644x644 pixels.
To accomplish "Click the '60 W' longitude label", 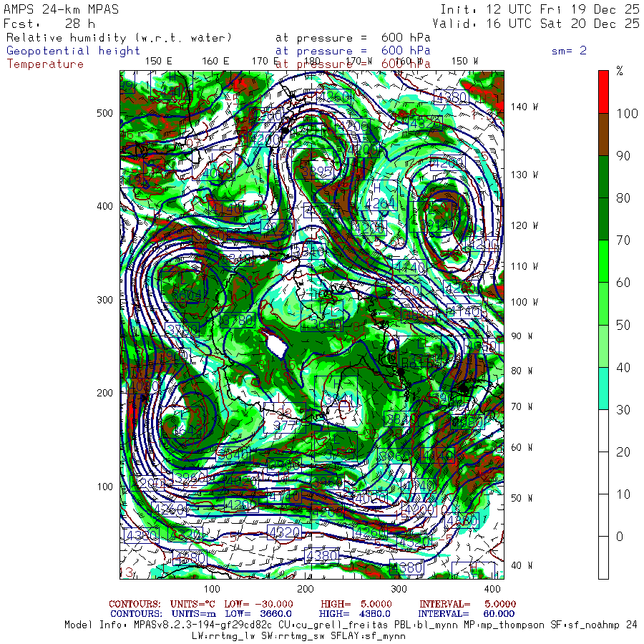I will 522,447.
